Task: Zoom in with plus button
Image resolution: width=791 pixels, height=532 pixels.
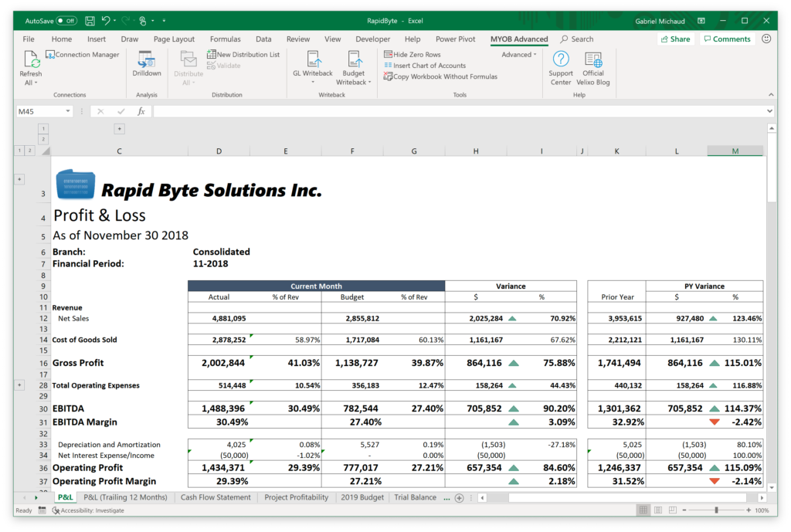Action: [749, 510]
